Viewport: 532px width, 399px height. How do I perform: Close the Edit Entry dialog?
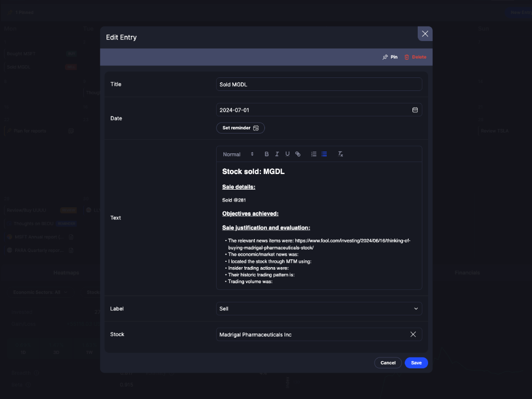point(425,34)
